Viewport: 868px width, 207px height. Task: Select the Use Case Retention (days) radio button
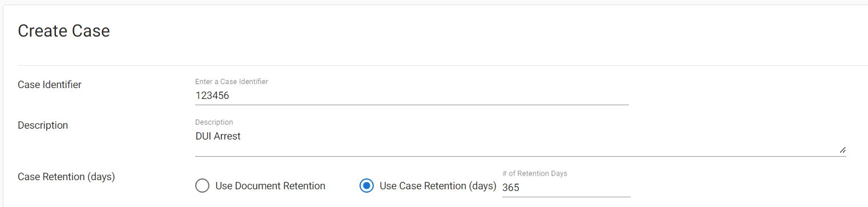[x=367, y=186]
